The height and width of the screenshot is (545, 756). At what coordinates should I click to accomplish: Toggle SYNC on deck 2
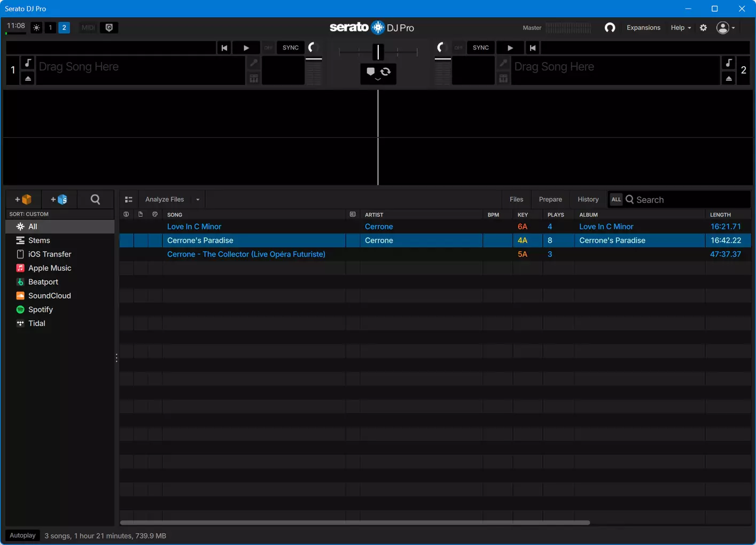(x=481, y=48)
